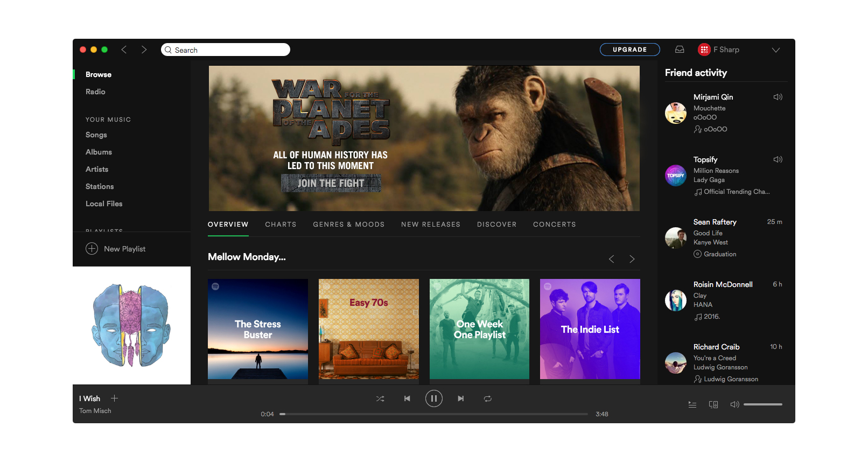Switch to the Overview tab

228,225
